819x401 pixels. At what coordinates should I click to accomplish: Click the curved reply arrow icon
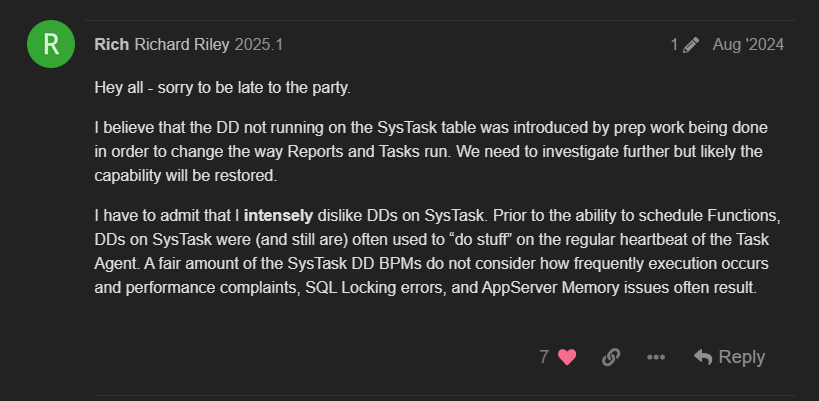pyautogui.click(x=703, y=357)
